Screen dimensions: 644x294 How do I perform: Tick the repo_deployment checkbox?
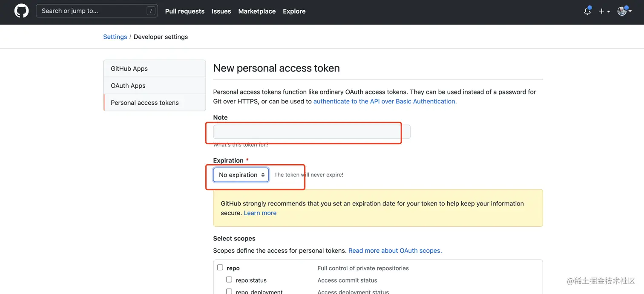click(x=229, y=291)
